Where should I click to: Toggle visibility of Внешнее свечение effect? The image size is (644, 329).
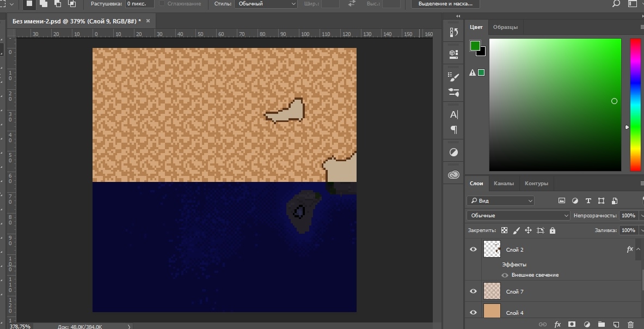[x=505, y=275]
